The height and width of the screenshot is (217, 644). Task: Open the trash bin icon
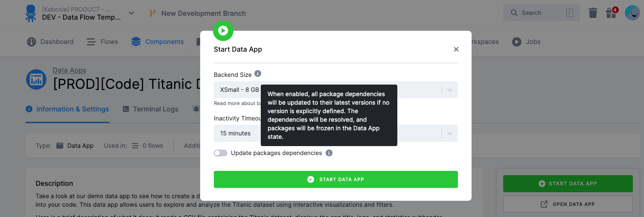pyautogui.click(x=593, y=13)
